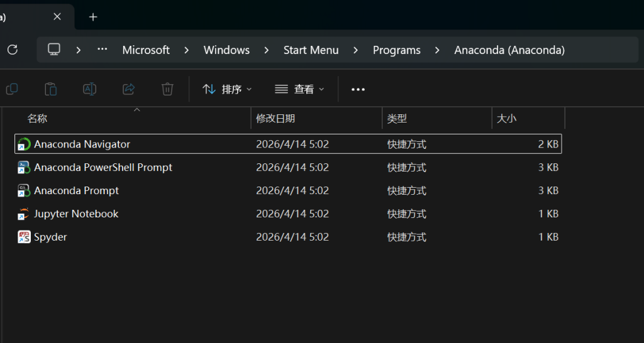Click the Spyder shortcut icon
Screen dimensions: 644x343
tap(24, 237)
